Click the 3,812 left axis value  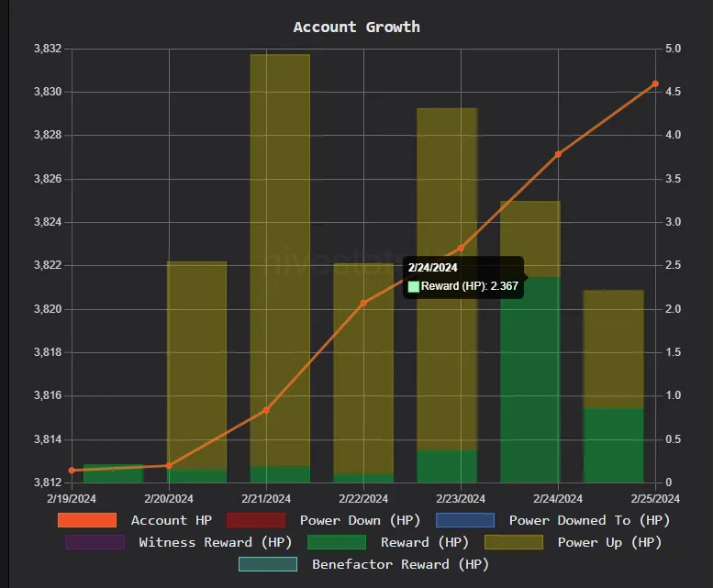48,483
